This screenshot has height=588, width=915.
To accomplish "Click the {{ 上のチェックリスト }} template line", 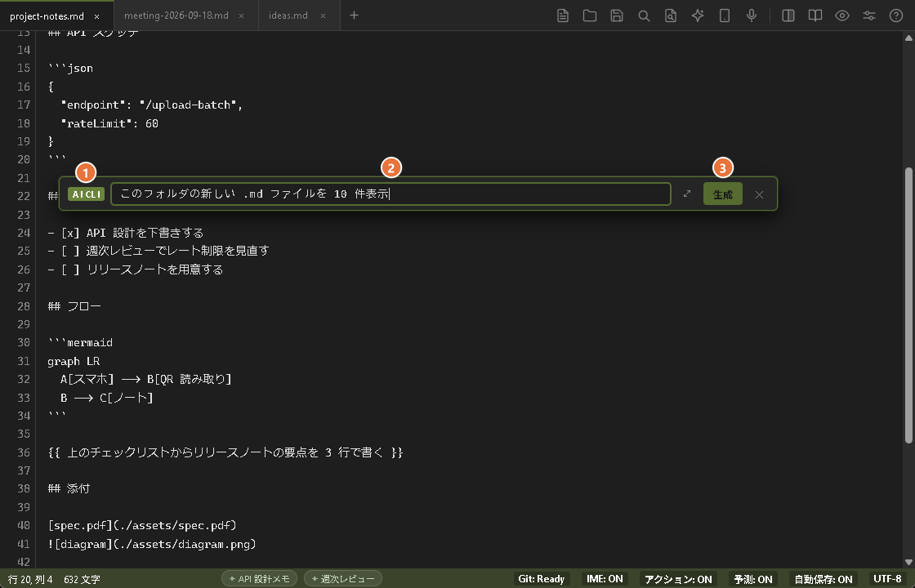I will pyautogui.click(x=225, y=452).
